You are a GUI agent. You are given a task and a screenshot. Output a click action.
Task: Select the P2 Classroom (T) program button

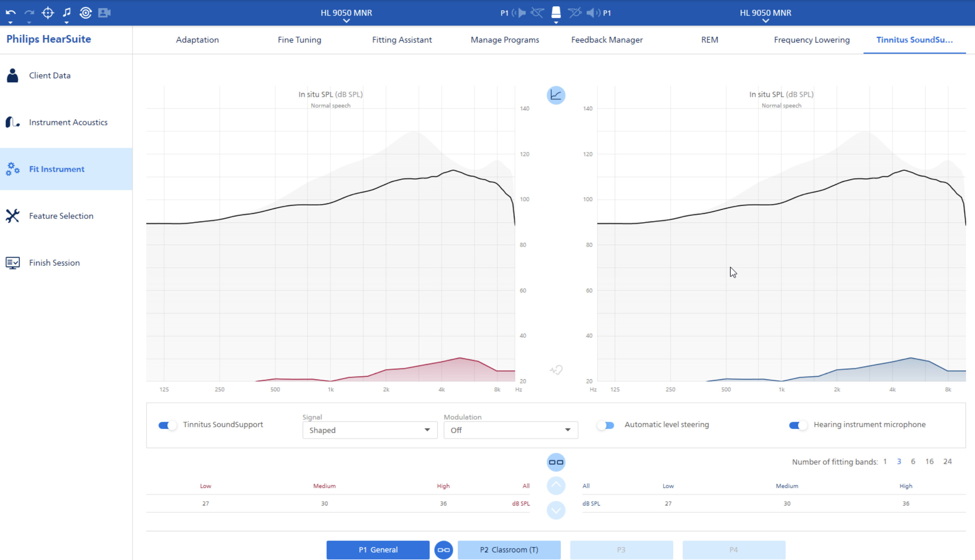tap(509, 549)
